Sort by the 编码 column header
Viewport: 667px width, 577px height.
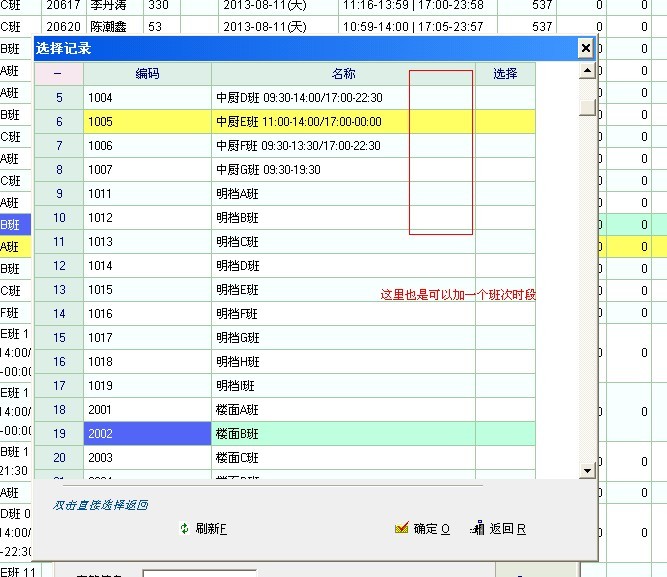(147, 74)
